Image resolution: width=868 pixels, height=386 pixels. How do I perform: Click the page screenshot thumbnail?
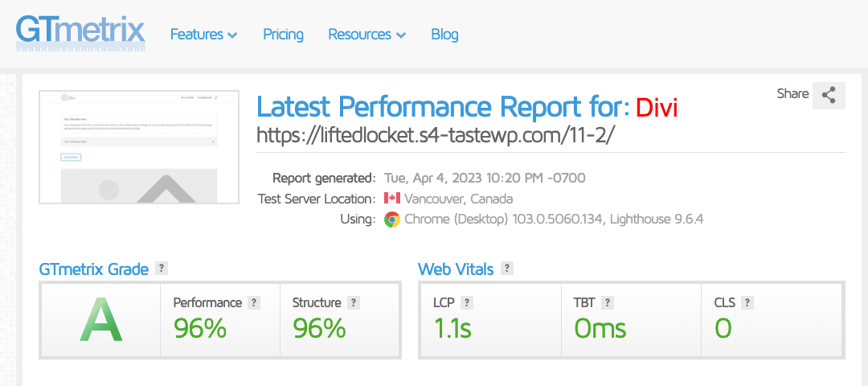point(140,147)
